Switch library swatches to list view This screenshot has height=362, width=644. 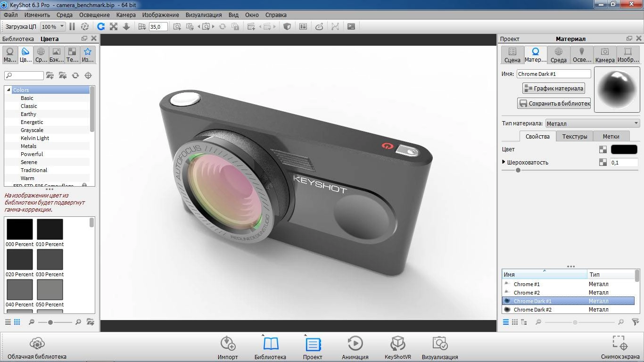coord(8,322)
